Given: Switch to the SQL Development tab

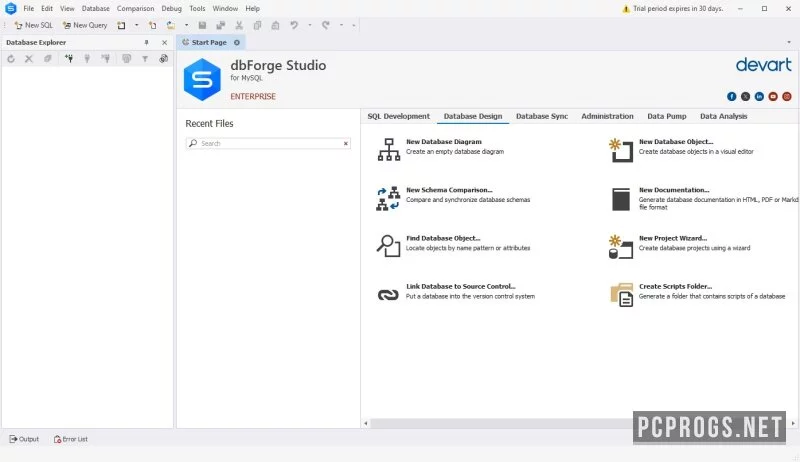Looking at the screenshot, I should coord(398,116).
